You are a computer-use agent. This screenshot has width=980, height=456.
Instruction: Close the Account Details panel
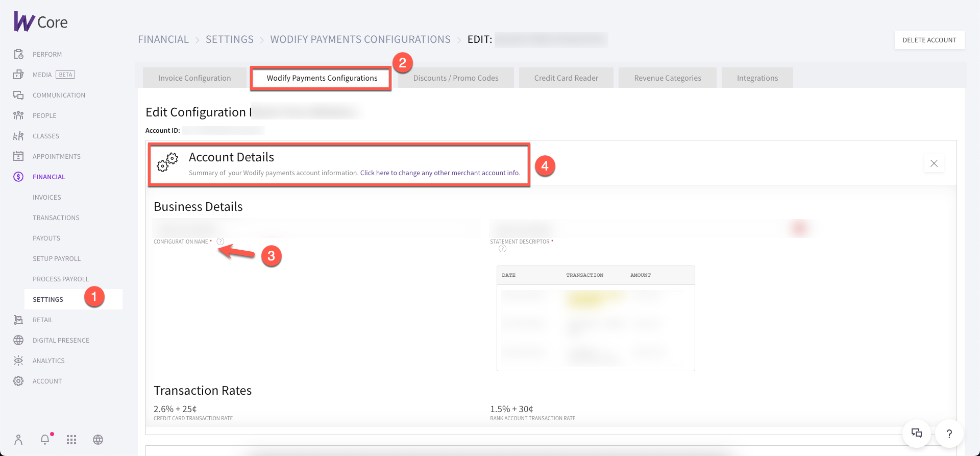pos(934,163)
